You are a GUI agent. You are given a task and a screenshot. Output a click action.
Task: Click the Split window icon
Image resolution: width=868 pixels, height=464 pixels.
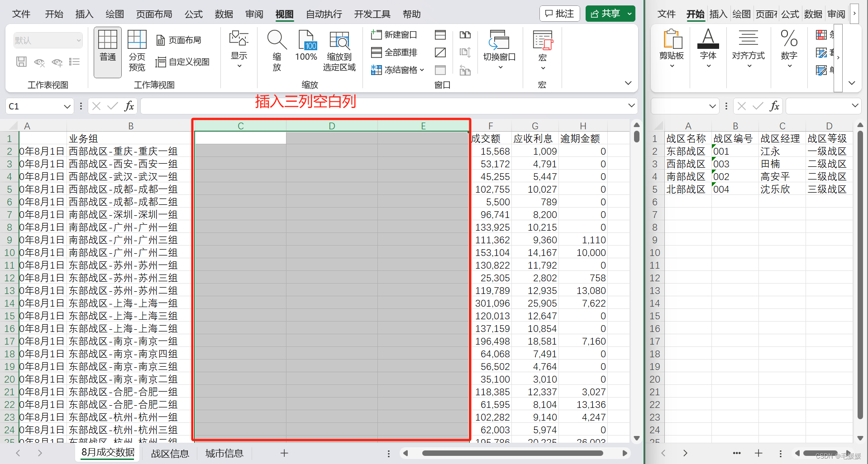[x=440, y=35]
